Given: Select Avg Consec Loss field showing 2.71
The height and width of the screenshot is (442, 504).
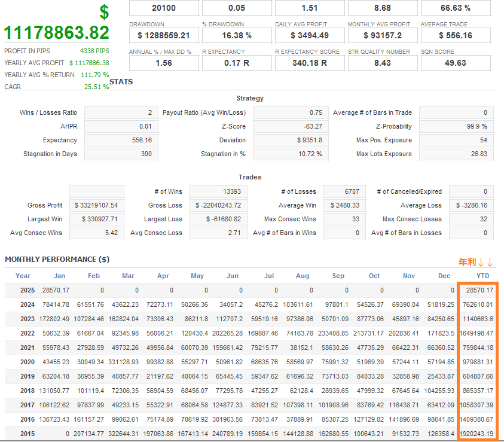Looking at the screenshot, I should pyautogui.click(x=219, y=233).
